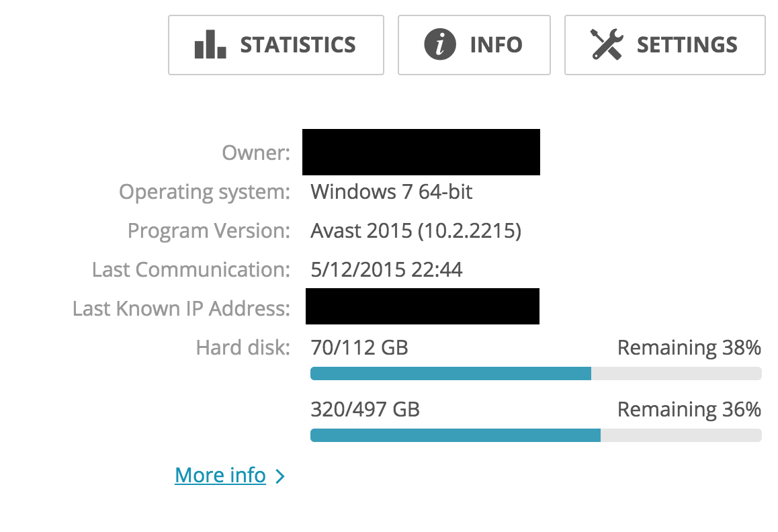Viewport: 778px width, 532px height.
Task: Click the 70/112 GB disk usage bar
Action: pos(536,373)
